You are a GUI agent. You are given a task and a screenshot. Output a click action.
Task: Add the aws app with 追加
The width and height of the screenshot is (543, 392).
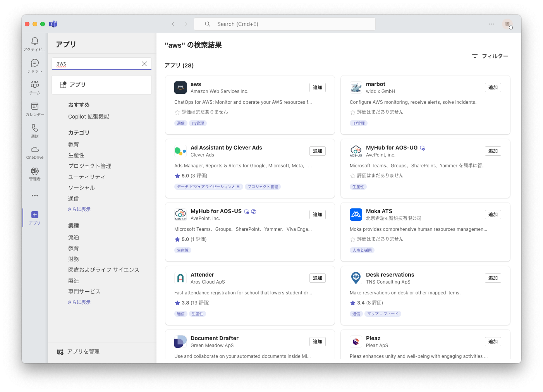318,88
